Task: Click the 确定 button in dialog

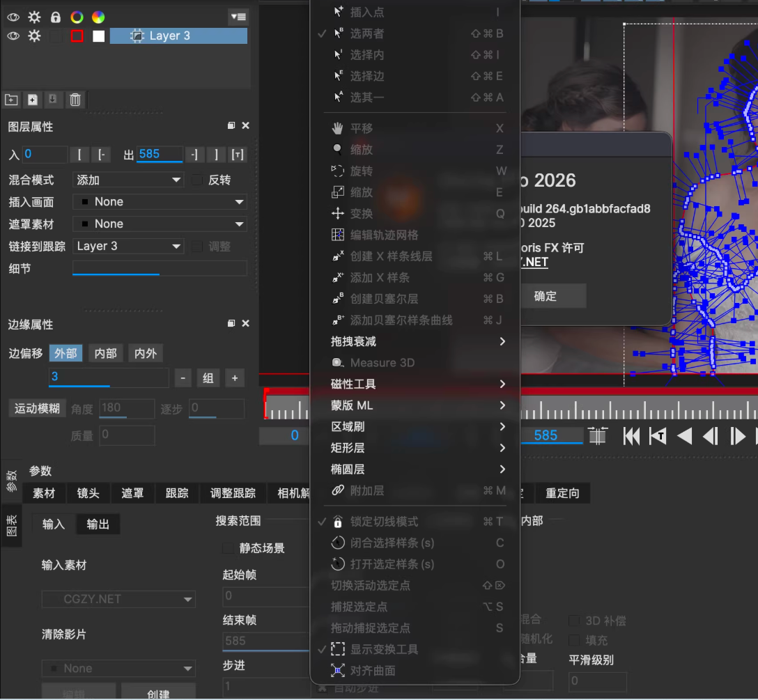Action: tap(546, 296)
